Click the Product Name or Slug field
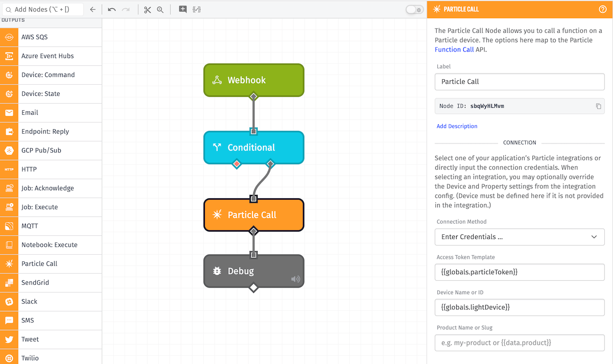Screen dimensions: 613x364 [520, 343]
